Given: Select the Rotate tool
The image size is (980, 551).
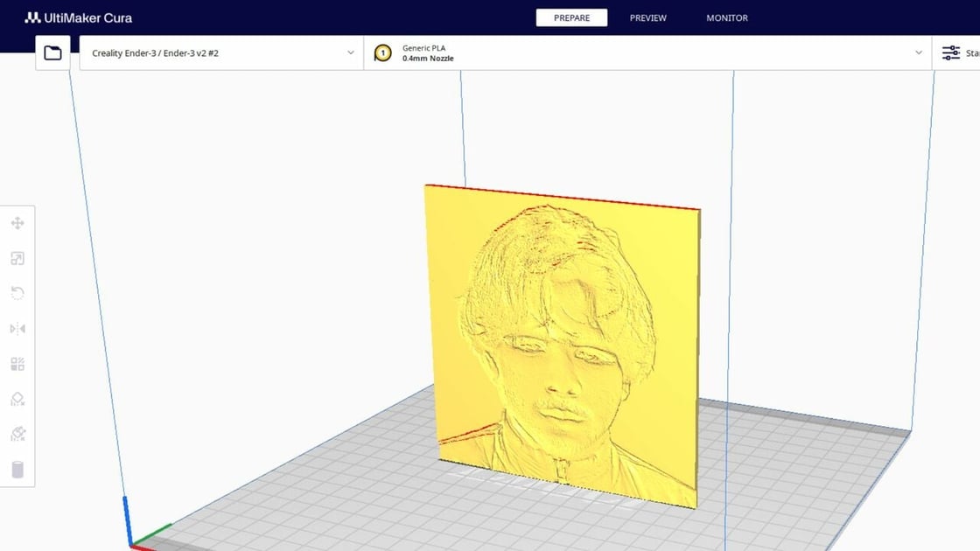Looking at the screenshot, I should point(17,294).
